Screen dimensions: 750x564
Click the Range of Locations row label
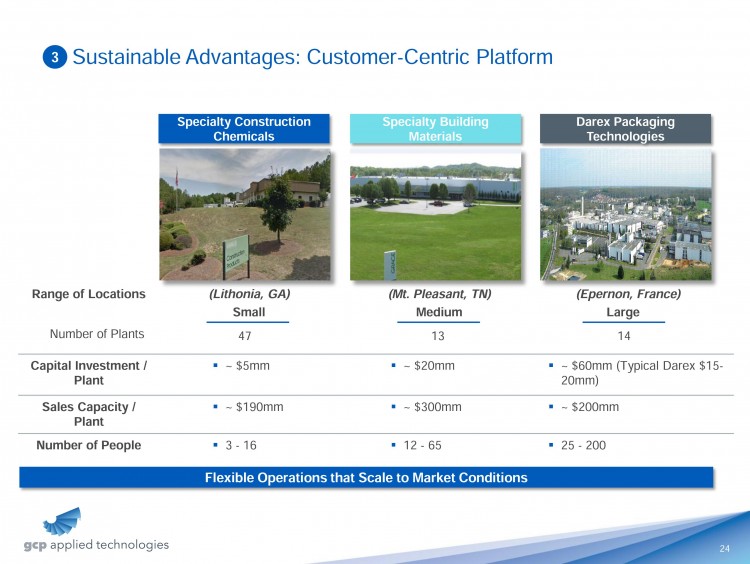point(89,294)
